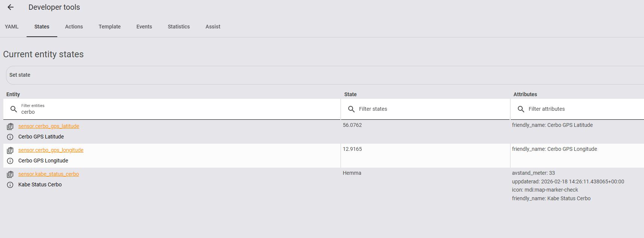Open the Actions tab

click(74, 27)
